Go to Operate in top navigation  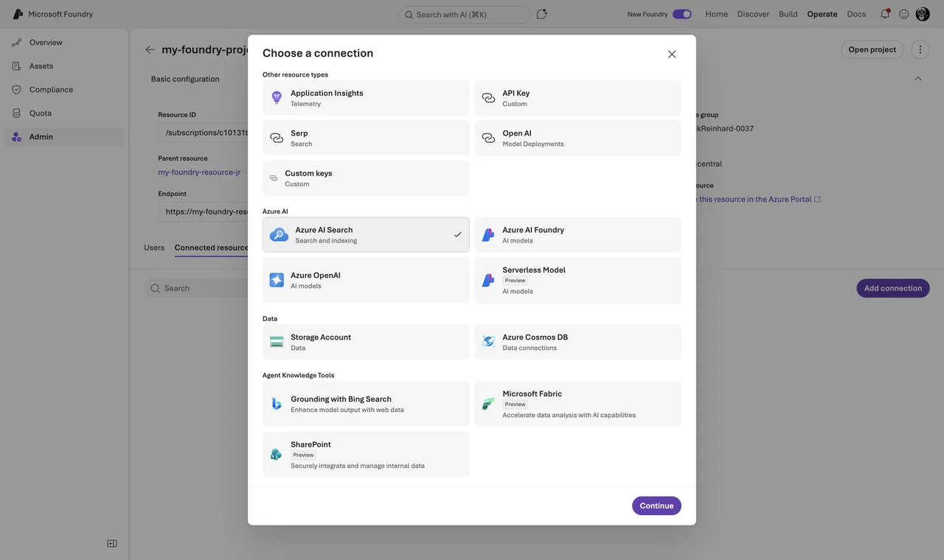click(x=822, y=14)
